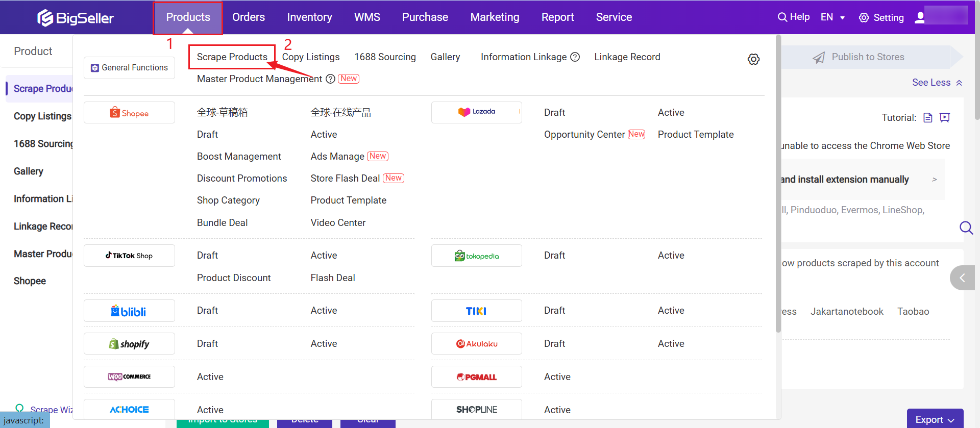Viewport: 980px width, 428px height.
Task: Select the Shopify platform logo
Action: [x=129, y=344]
